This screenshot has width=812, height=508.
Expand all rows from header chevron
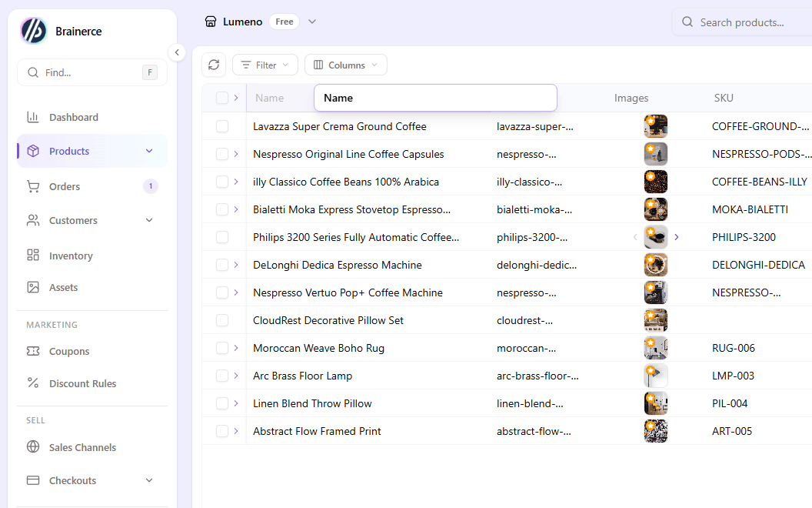click(236, 98)
